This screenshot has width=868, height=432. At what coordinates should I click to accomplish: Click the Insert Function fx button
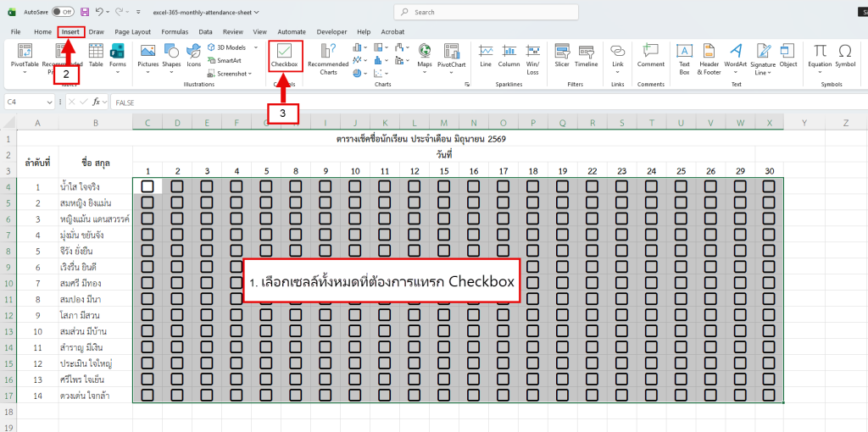coord(97,102)
